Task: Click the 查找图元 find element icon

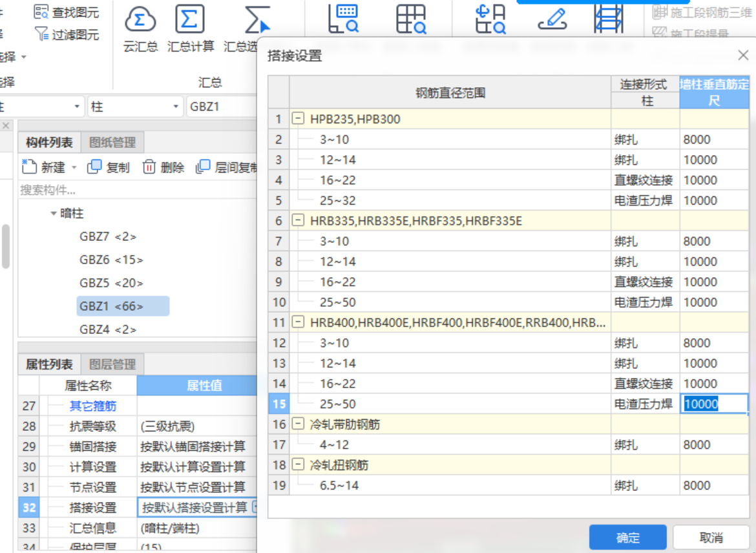Action: click(x=41, y=12)
